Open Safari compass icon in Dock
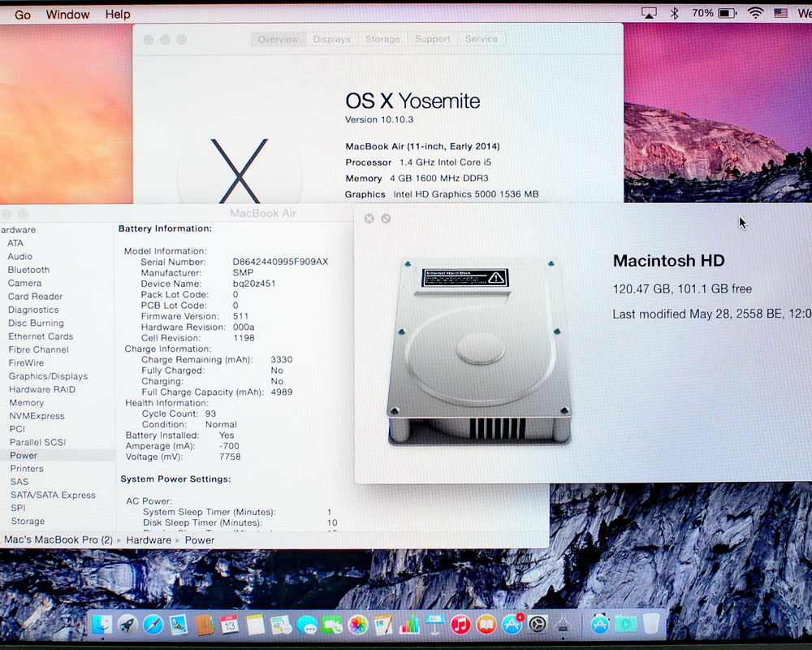 tap(153, 625)
